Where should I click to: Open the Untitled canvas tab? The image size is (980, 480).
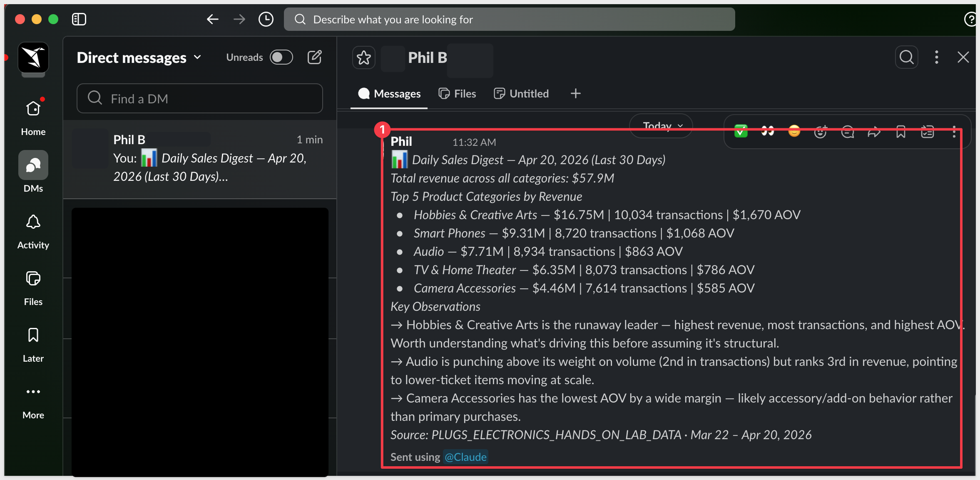[521, 94]
